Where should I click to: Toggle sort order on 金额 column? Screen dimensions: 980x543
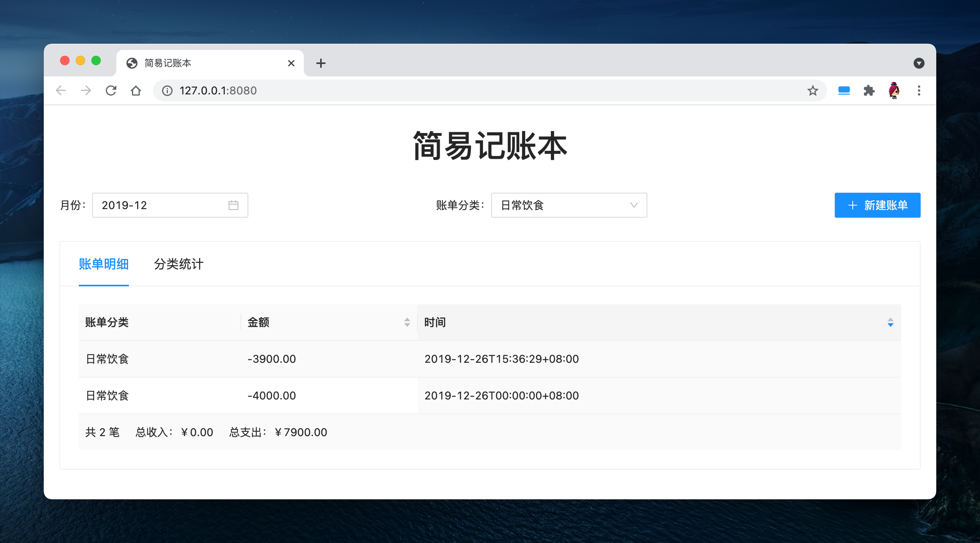tap(407, 322)
